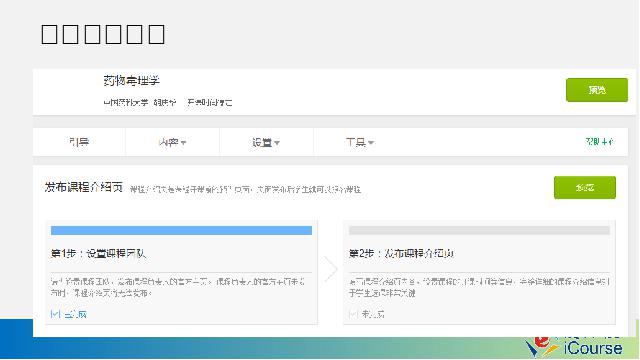Click the blue progress bar of step 1
This screenshot has height=360, width=640.
(x=181, y=231)
